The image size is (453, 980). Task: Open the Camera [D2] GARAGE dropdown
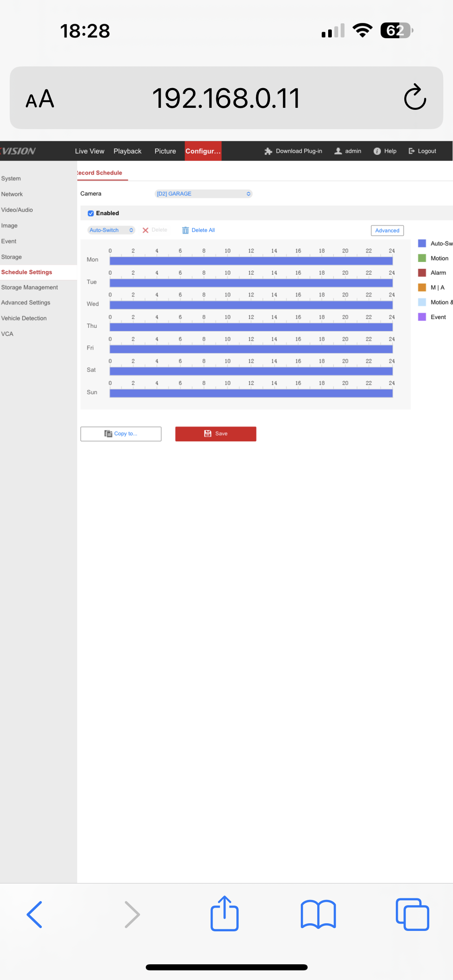click(203, 194)
